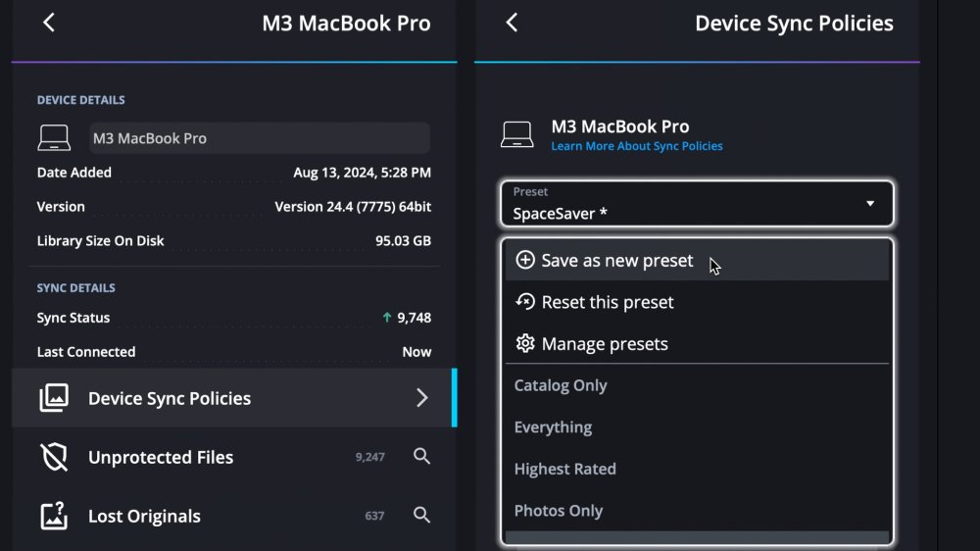Expand Device Sync Policies with the chevron
980x551 pixels.
(x=422, y=398)
